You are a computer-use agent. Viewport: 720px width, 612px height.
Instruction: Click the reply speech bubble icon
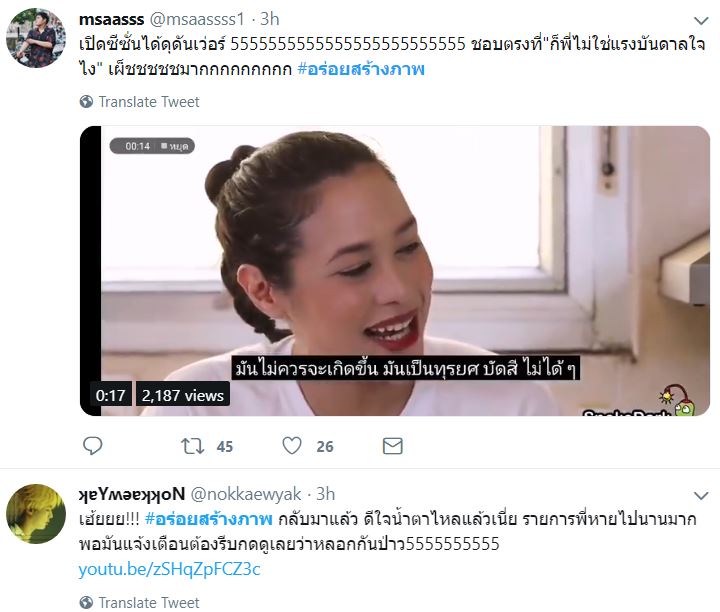(92, 446)
